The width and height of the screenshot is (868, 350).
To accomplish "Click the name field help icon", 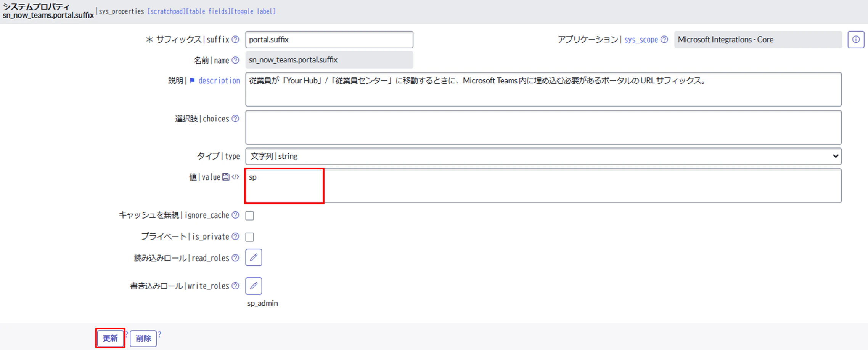I will (x=236, y=60).
